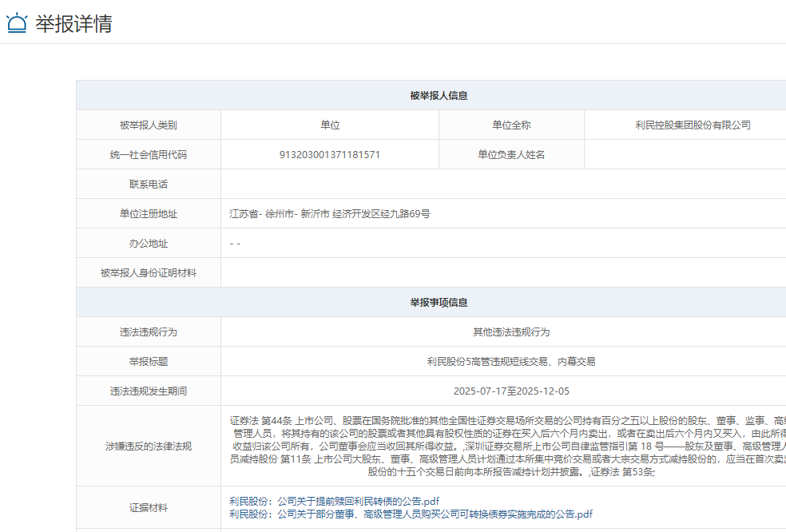Open the 公司关于提前赎回利民转债的公告 PDF
This screenshot has height=532, width=786.
(335, 501)
